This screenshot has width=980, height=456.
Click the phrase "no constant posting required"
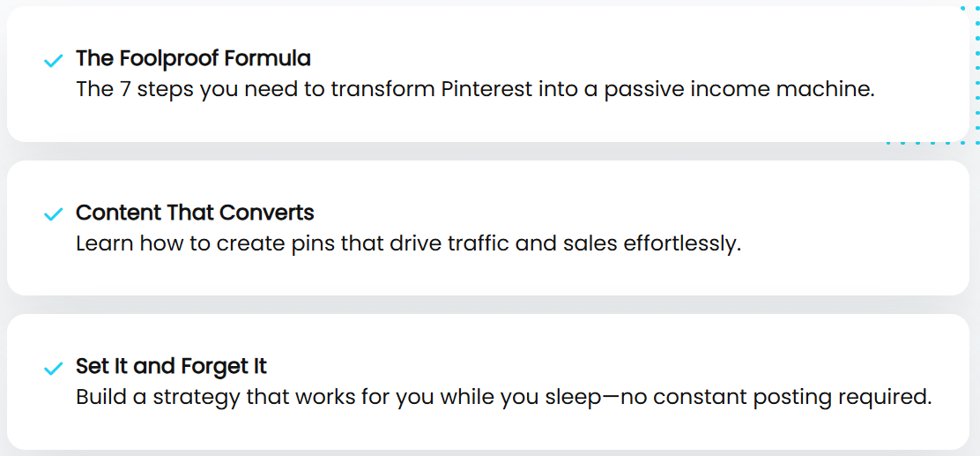776,397
